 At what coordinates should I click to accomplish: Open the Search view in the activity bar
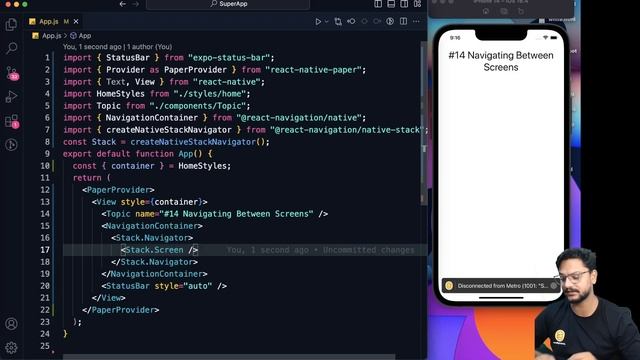point(11,49)
